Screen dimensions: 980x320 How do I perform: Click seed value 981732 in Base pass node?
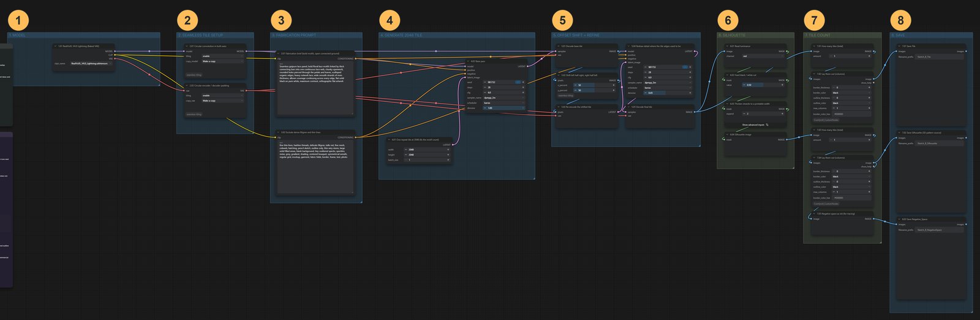click(x=492, y=82)
